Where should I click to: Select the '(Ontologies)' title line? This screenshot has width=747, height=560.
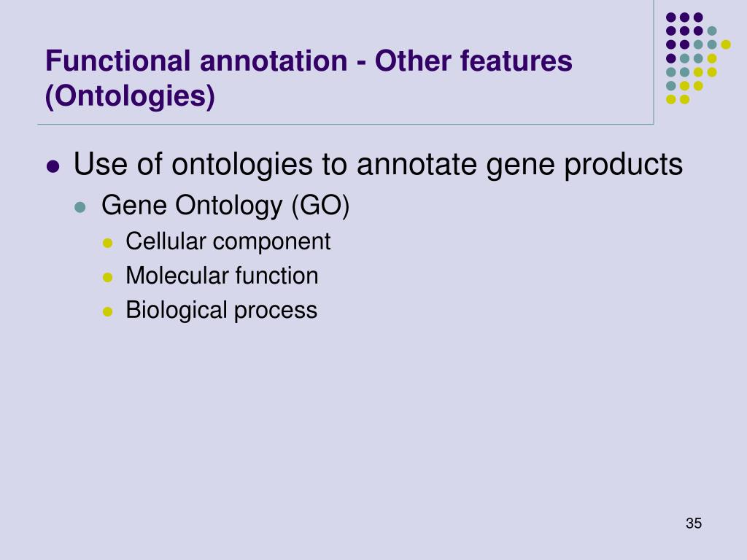130,96
